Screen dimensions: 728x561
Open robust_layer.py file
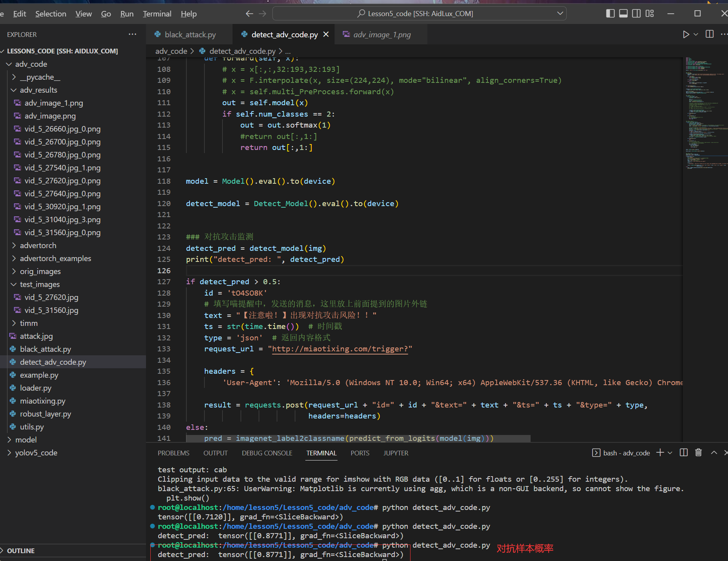tap(73, 414)
